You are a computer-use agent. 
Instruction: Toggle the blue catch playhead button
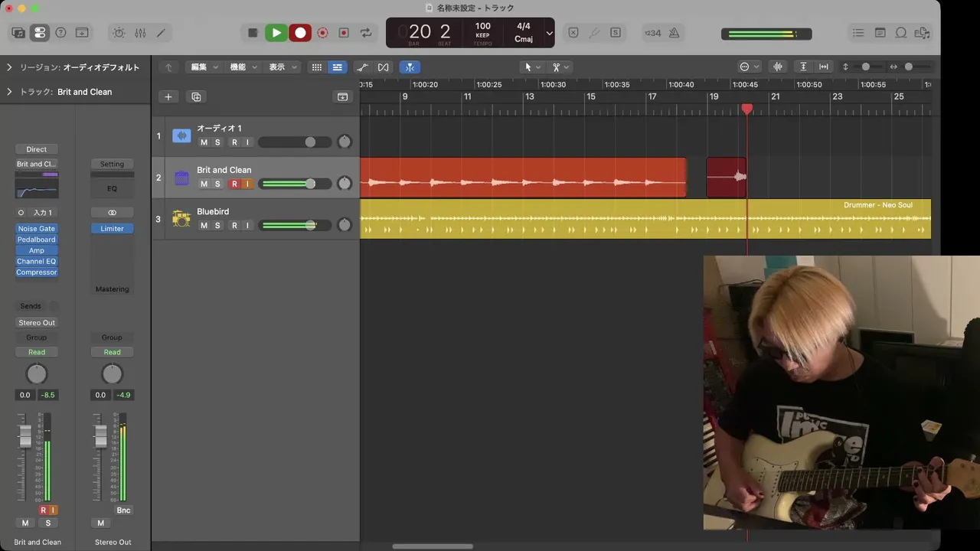tap(410, 67)
